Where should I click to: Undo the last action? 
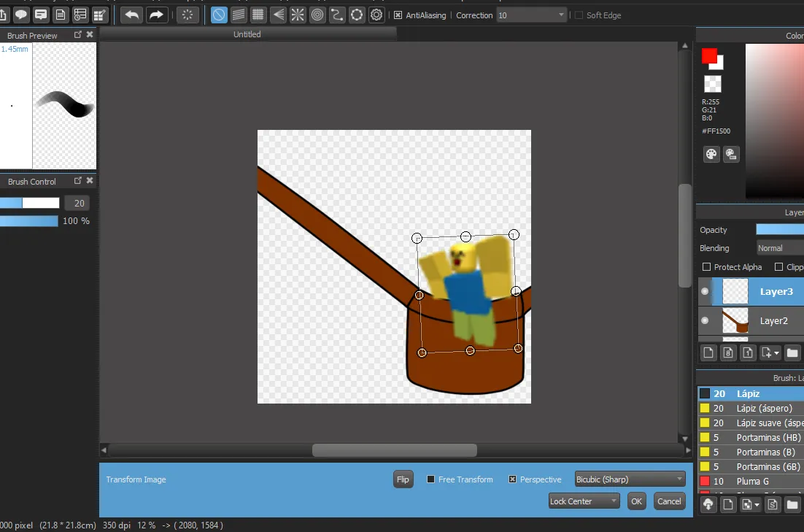coord(132,15)
